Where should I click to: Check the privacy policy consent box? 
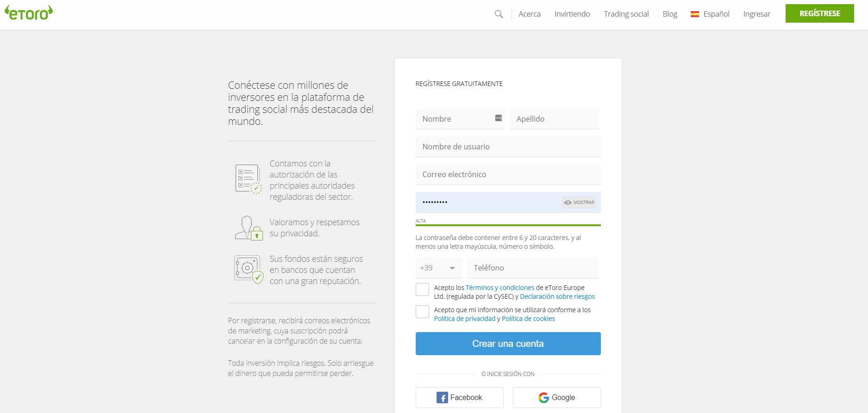(x=422, y=312)
